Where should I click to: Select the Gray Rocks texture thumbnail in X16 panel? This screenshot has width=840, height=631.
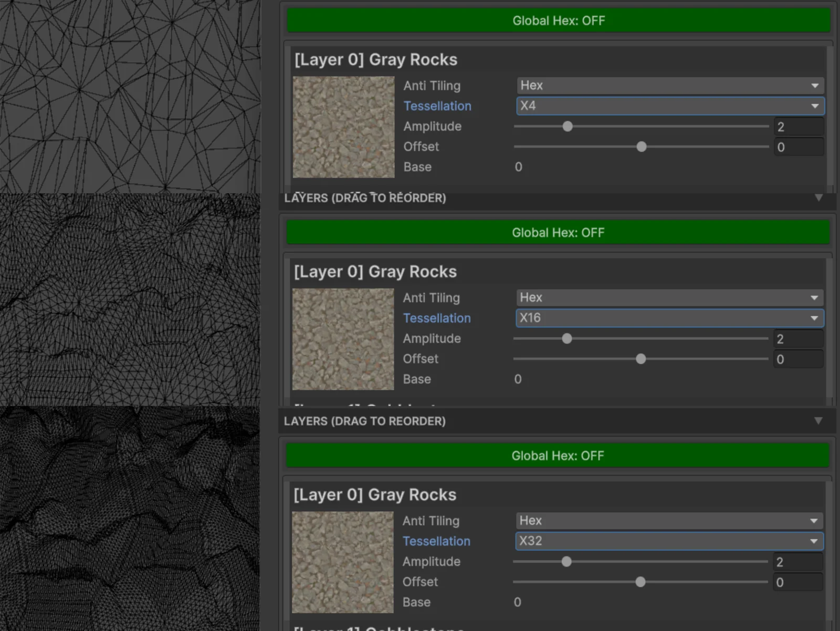tap(343, 339)
